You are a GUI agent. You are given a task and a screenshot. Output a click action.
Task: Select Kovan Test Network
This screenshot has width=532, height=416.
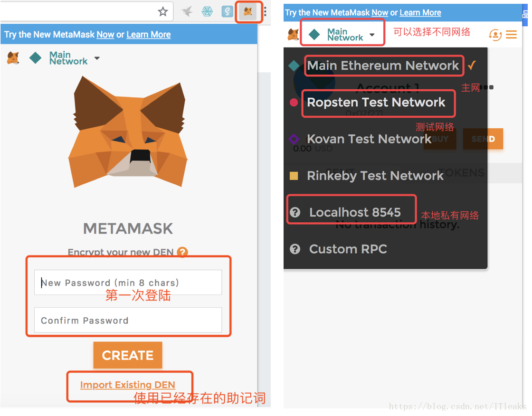369,139
